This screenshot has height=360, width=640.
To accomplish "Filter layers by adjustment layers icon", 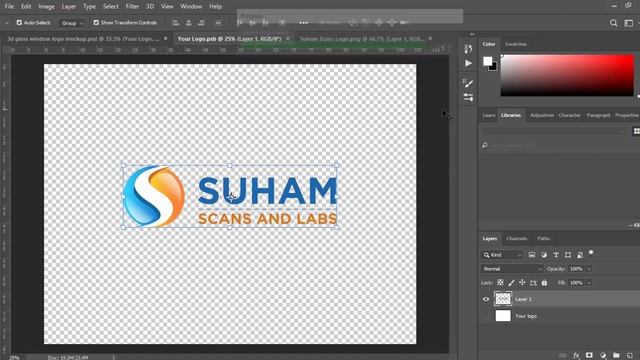I will 544,255.
